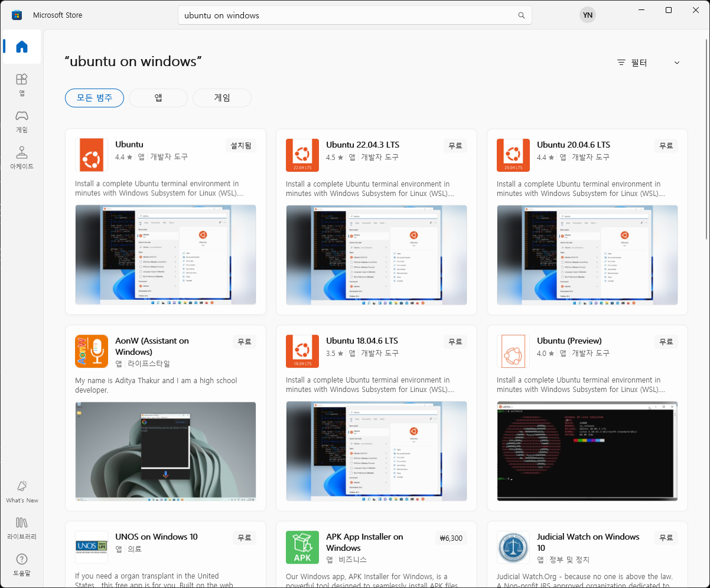Click the UNOS on Windows 10 icon
The width and height of the screenshot is (710, 588).
tap(92, 547)
